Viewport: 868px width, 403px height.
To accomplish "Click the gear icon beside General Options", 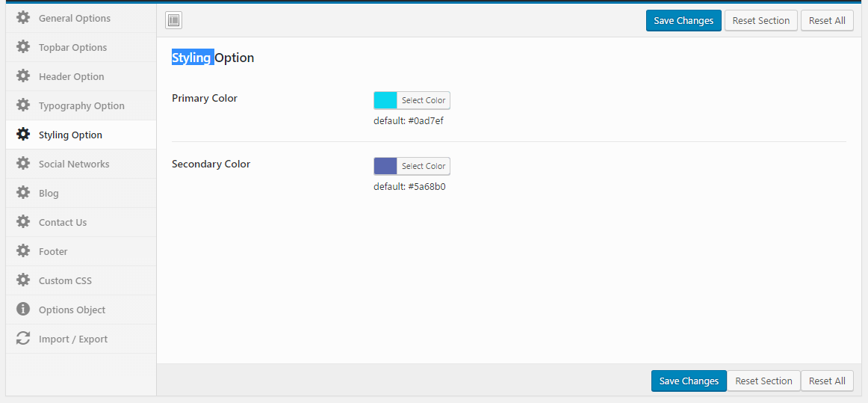I will [23, 18].
